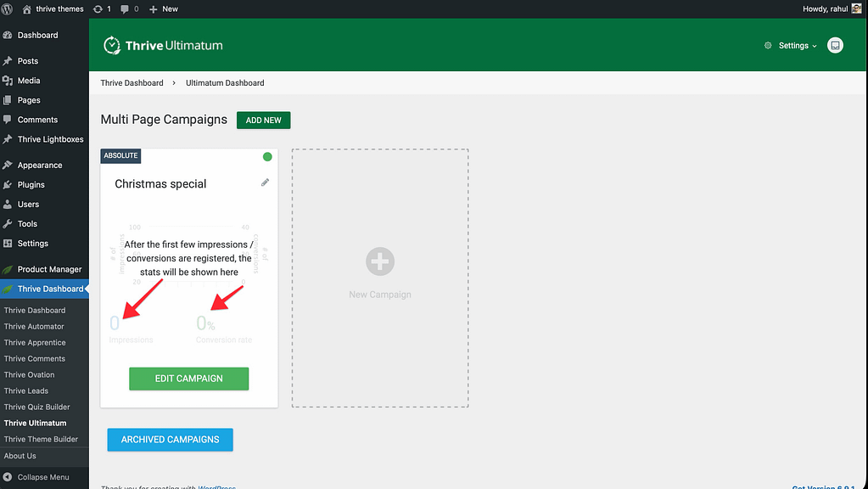The height and width of the screenshot is (489, 868).
Task: Select Plugins in the admin sidebar
Action: [31, 184]
